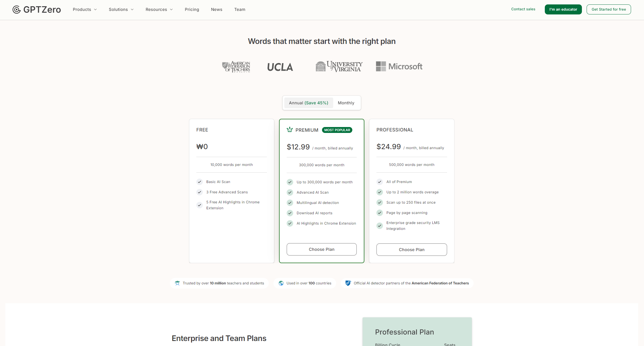This screenshot has height=346, width=644.
Task: Click the American Federation of Teachers logo
Action: coord(236,67)
